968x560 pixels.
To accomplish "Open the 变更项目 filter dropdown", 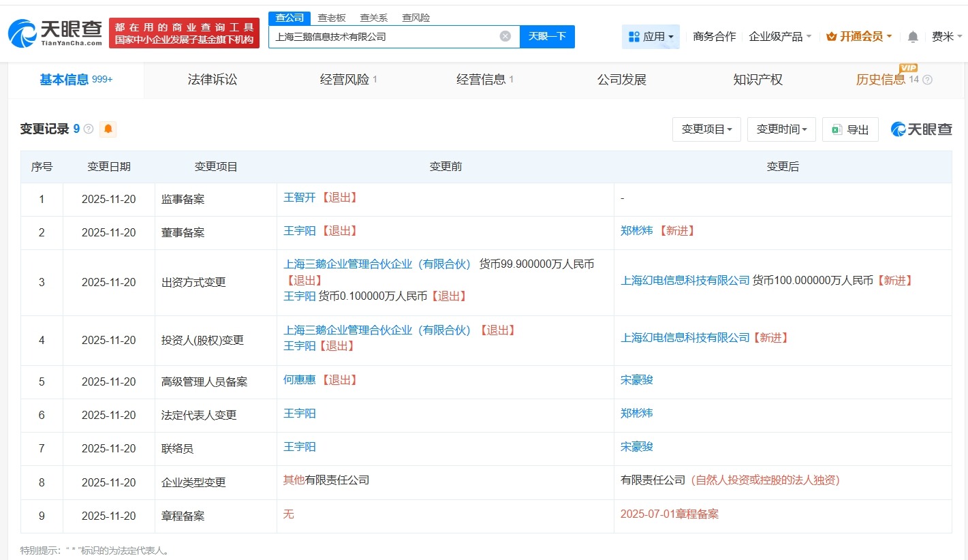I will coord(706,129).
